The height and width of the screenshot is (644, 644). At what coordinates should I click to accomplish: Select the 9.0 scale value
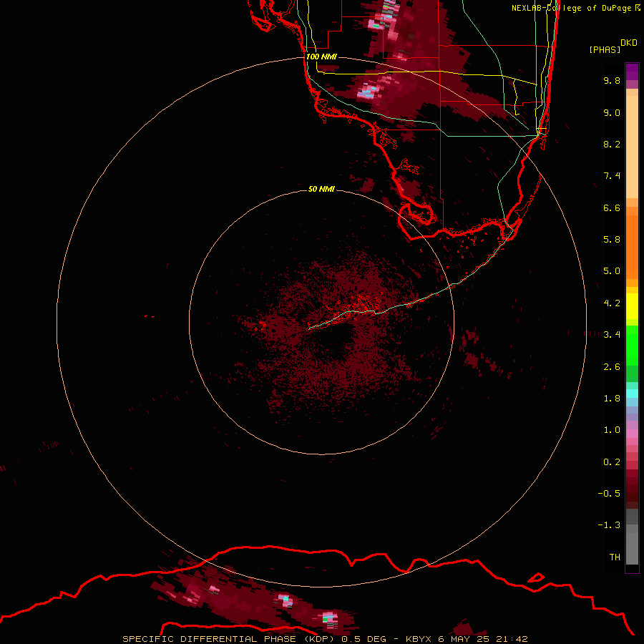(x=612, y=112)
